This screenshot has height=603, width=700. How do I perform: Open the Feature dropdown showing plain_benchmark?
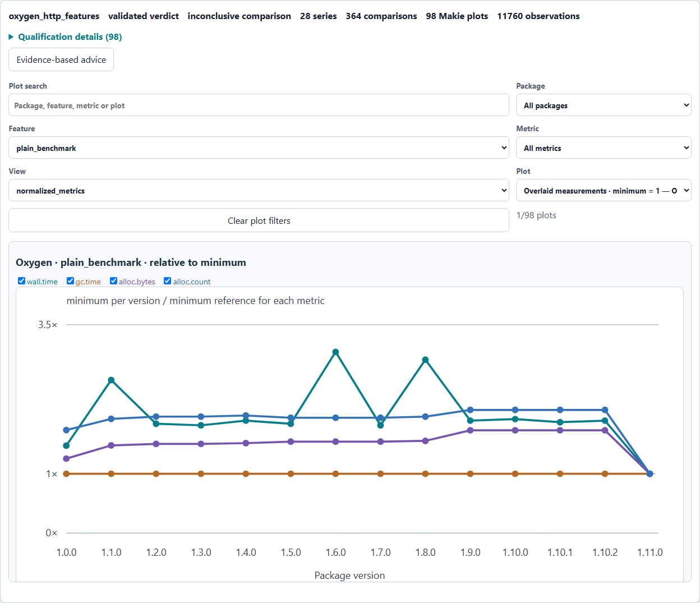point(259,148)
